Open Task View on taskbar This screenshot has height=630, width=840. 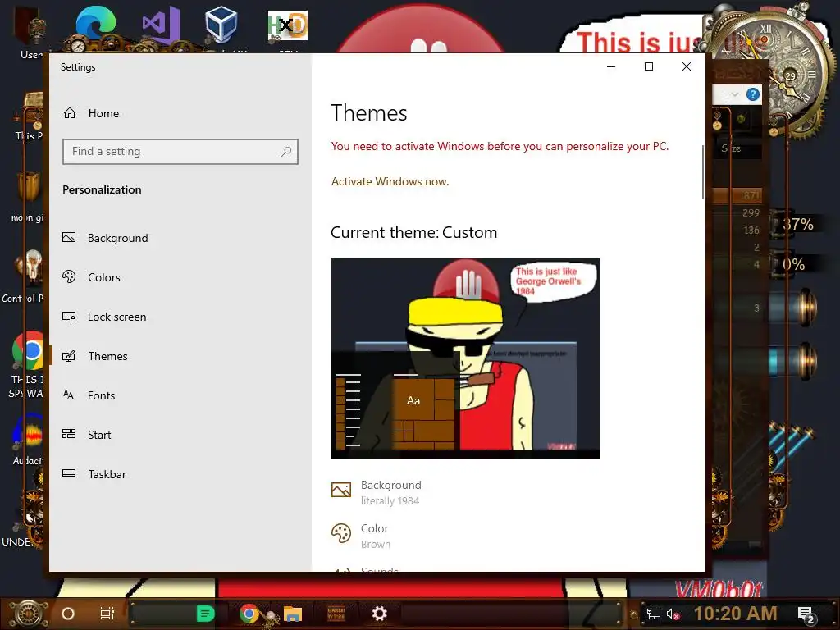coord(107,614)
